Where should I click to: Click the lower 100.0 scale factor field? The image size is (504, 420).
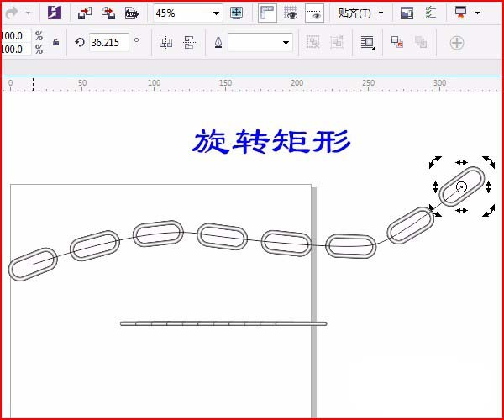16,50
